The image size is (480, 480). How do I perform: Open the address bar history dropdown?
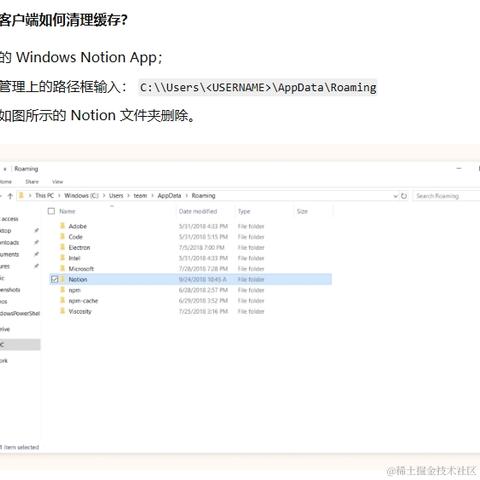pyautogui.click(x=395, y=196)
